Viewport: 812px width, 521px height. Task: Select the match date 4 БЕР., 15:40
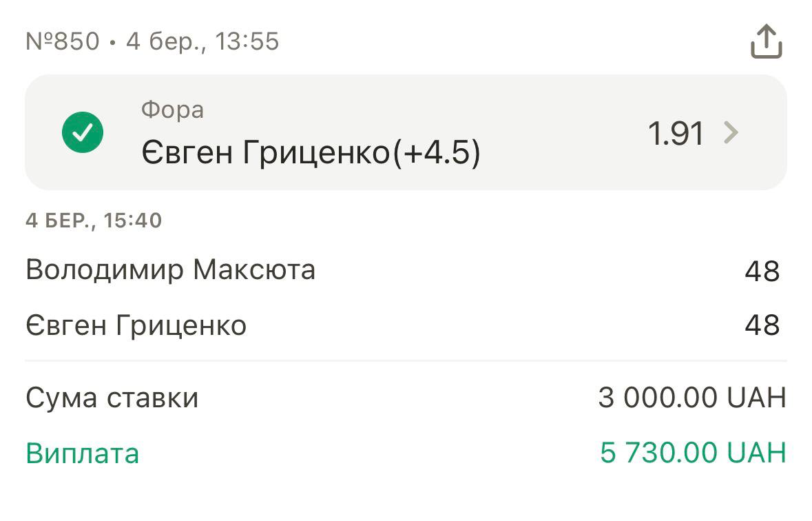click(94, 221)
